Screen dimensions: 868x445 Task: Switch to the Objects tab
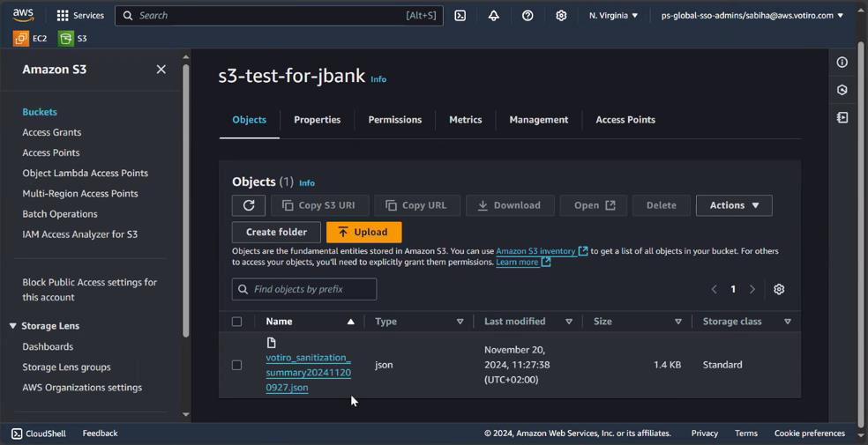coord(249,120)
